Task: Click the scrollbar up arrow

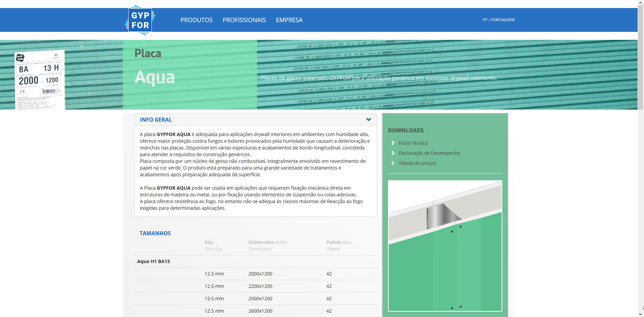Action: pyautogui.click(x=641, y=2)
